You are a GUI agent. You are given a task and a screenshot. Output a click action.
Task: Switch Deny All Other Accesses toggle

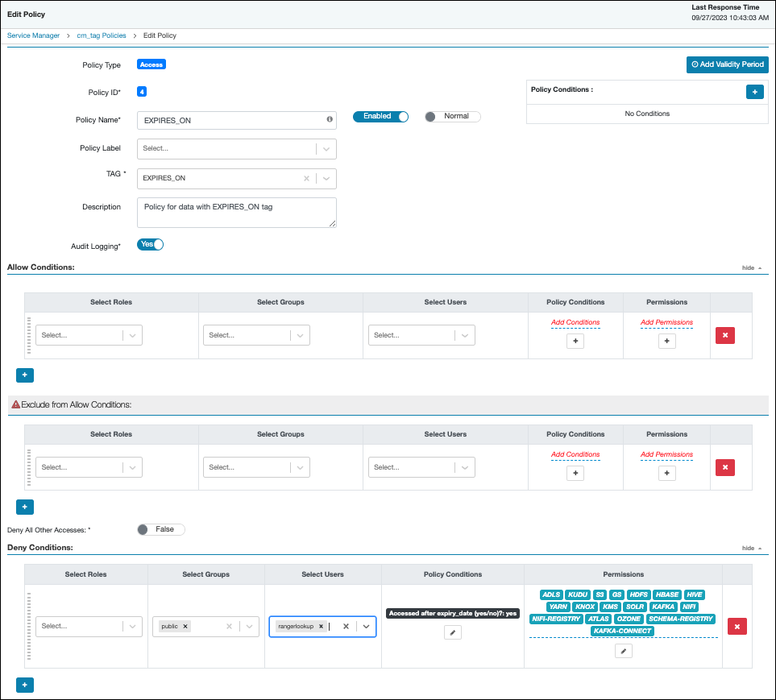[160, 529]
